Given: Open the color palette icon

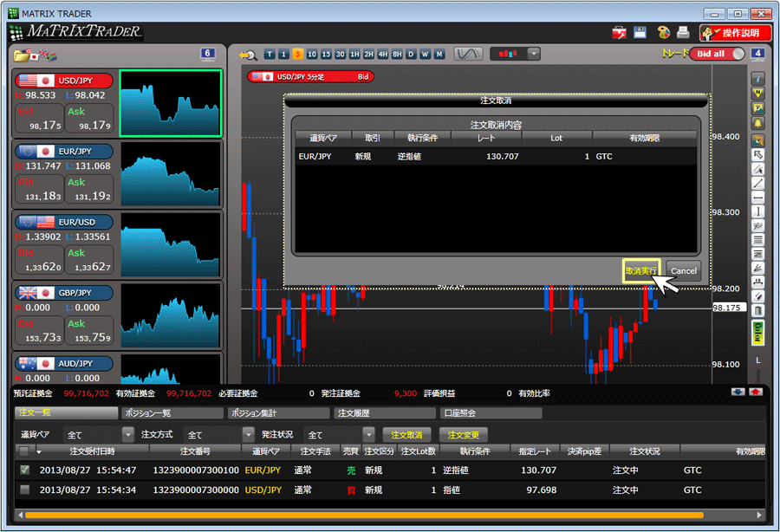Looking at the screenshot, I should click(664, 32).
